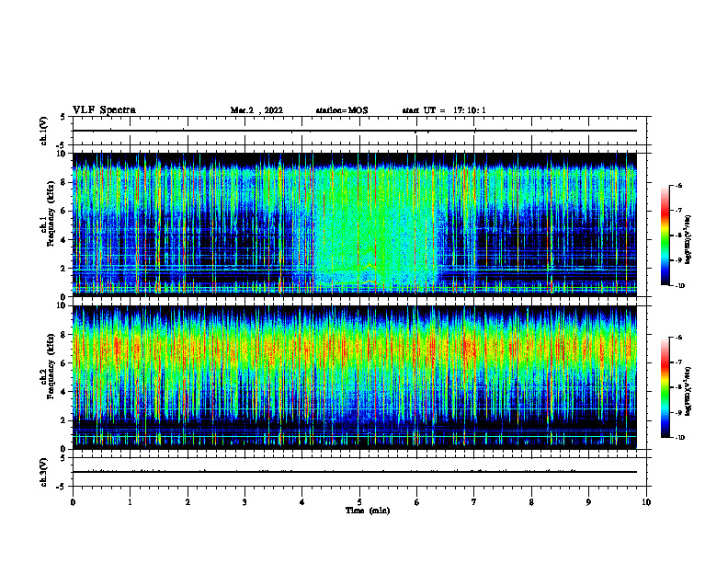
Task: Click the "station=MOS" header label
Action: (342, 110)
